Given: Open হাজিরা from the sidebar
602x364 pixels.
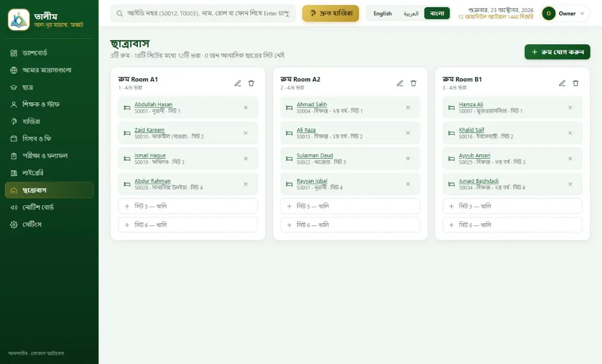Looking at the screenshot, I should 49,122.
